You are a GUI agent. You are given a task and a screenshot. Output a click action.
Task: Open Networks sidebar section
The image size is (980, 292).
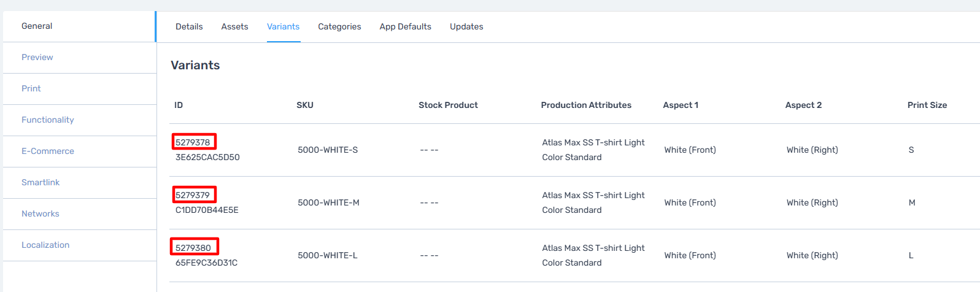pyautogui.click(x=80, y=214)
